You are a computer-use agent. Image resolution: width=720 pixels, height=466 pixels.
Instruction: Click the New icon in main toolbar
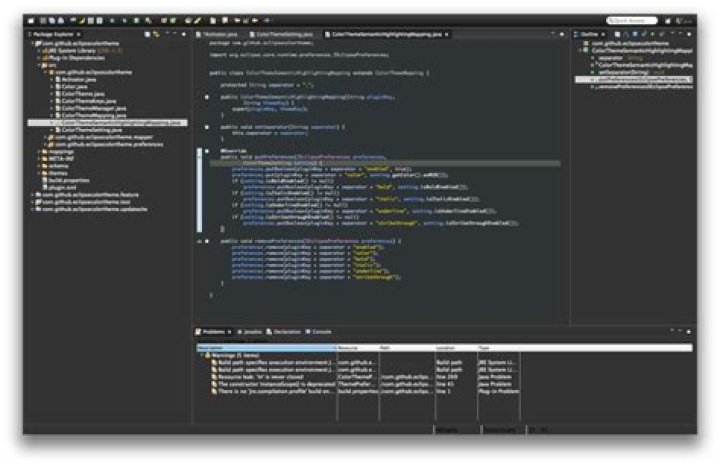point(31,21)
